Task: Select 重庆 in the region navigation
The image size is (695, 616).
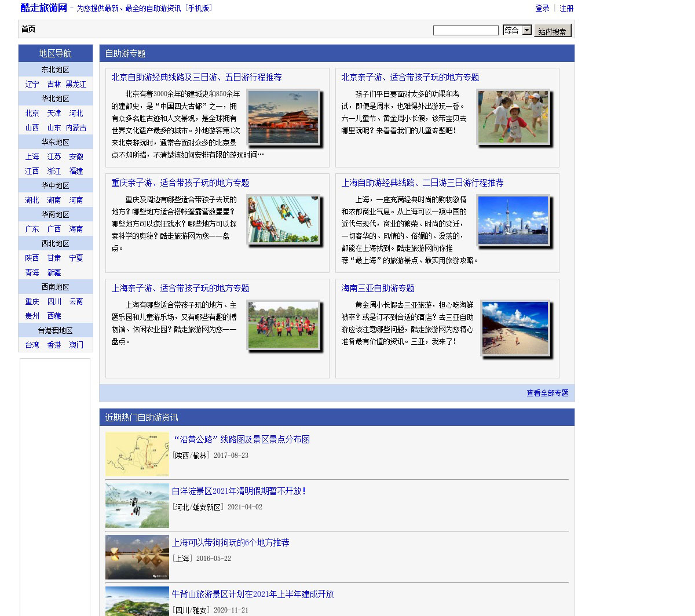Action: 32,301
